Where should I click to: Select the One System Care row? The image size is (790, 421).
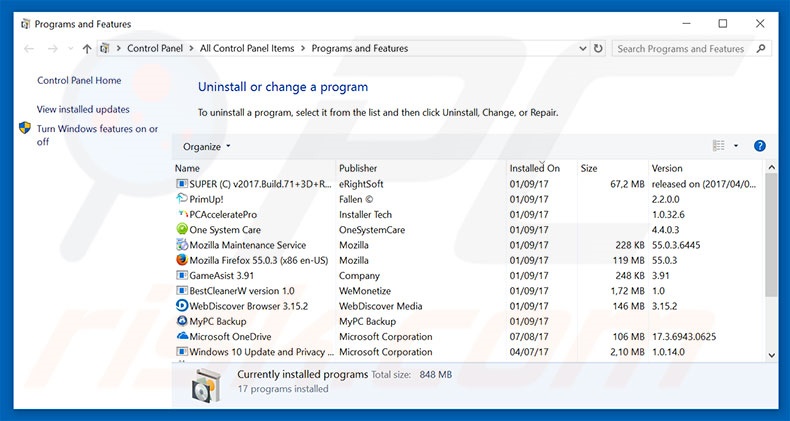469,230
